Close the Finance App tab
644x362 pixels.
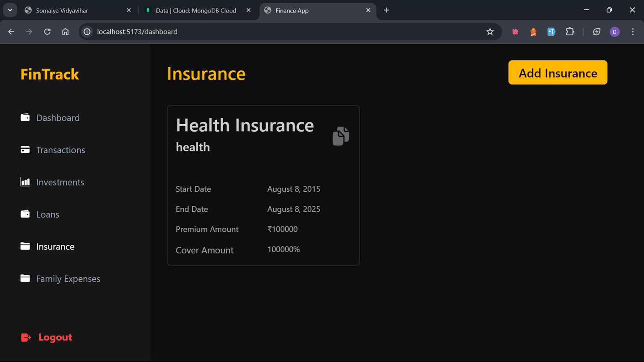369,10
